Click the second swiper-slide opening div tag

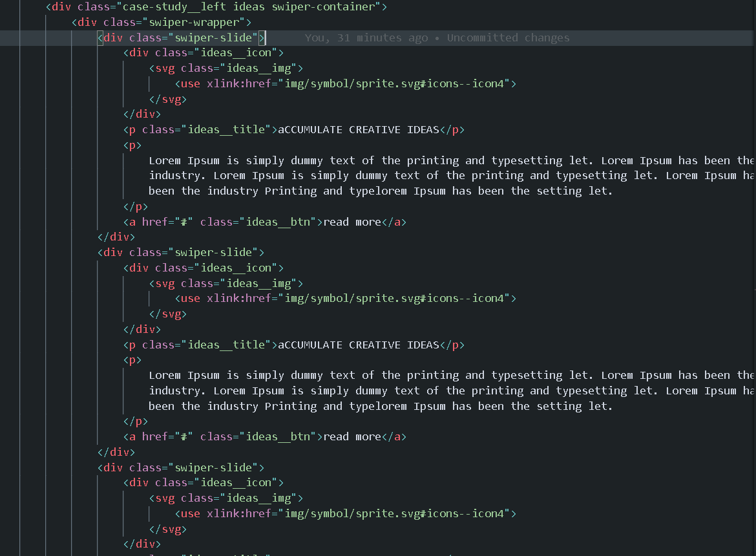[x=181, y=252]
